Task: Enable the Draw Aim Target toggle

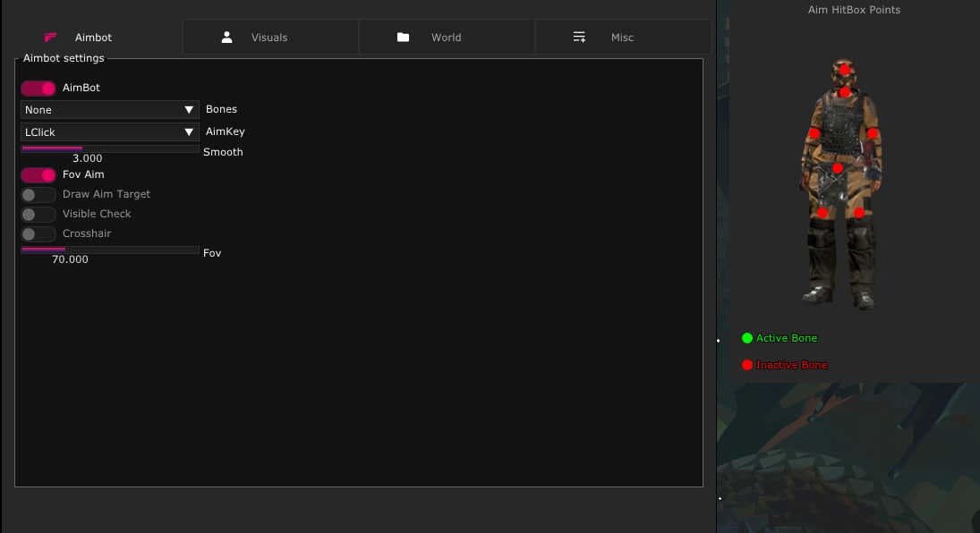Action: point(38,195)
